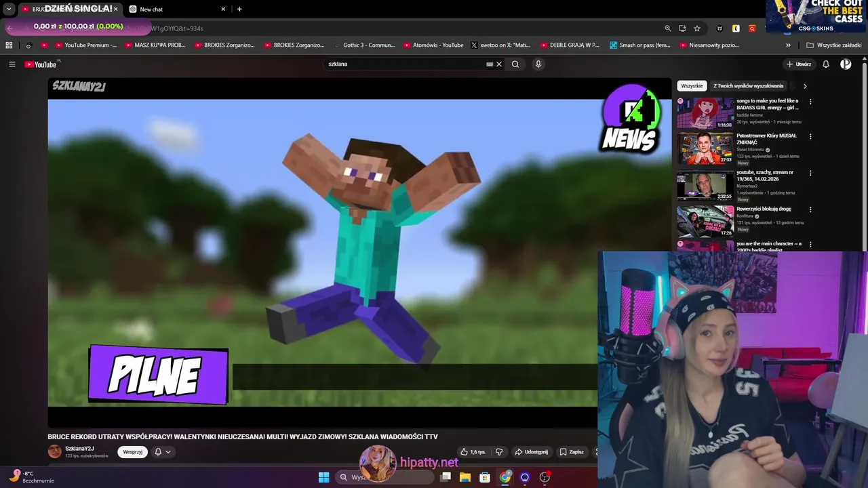Screen dimensions: 868x488
Task: Click the install app icon in address bar
Action: (682, 28)
